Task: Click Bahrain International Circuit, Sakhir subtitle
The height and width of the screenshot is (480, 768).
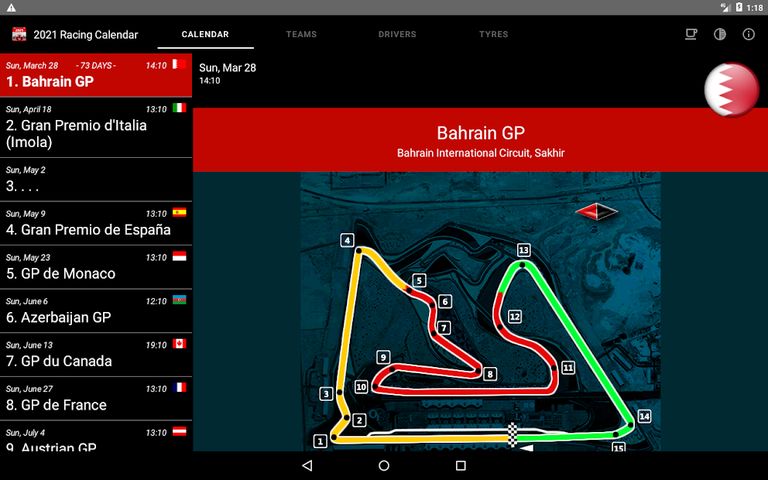Action: coord(480,153)
